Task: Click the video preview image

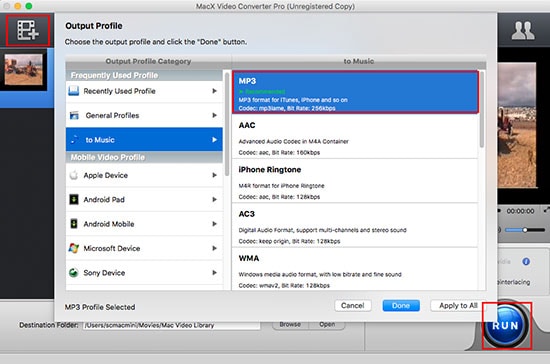Action: (517, 125)
